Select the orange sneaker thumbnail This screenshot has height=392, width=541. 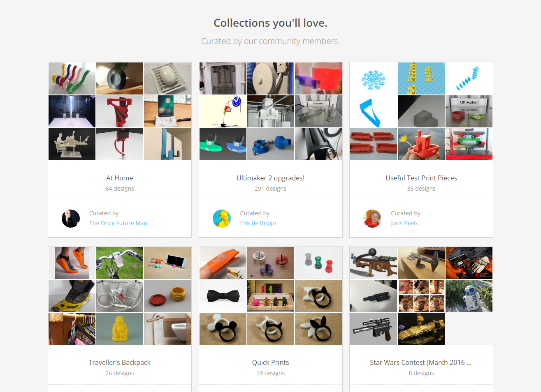point(72,263)
